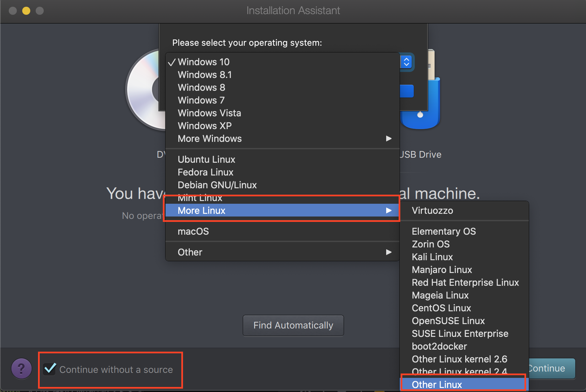Minimize the Installation Assistant window
The image size is (586, 392).
[x=26, y=11]
